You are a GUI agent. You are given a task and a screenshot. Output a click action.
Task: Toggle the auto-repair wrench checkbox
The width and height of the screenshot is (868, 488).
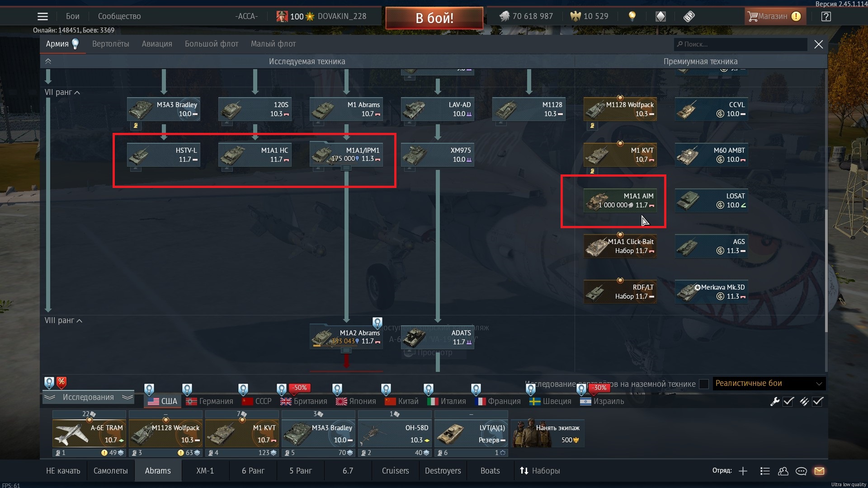(x=788, y=401)
